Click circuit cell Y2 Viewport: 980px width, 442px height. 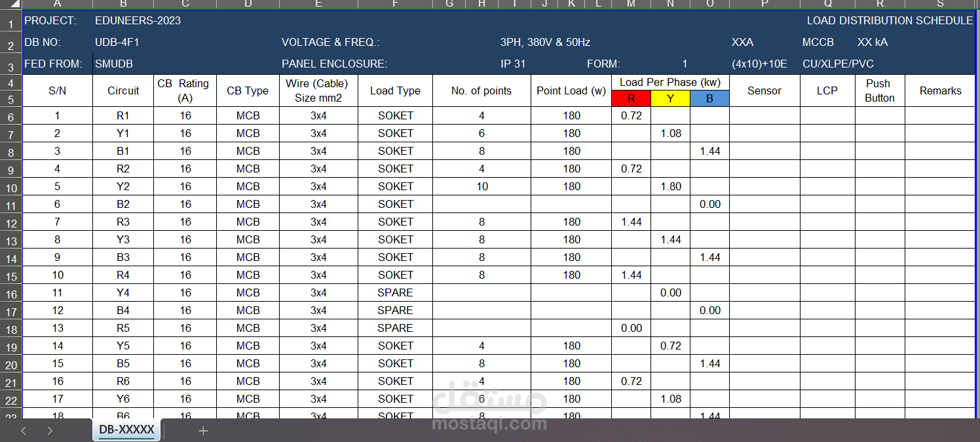(123, 186)
